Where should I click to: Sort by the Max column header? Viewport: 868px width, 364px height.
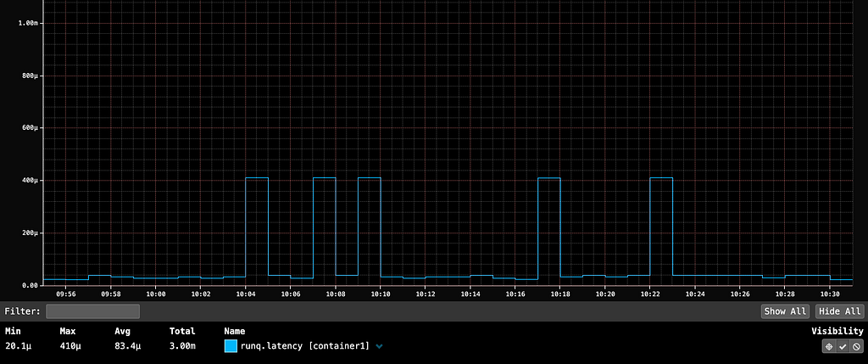pos(69,331)
